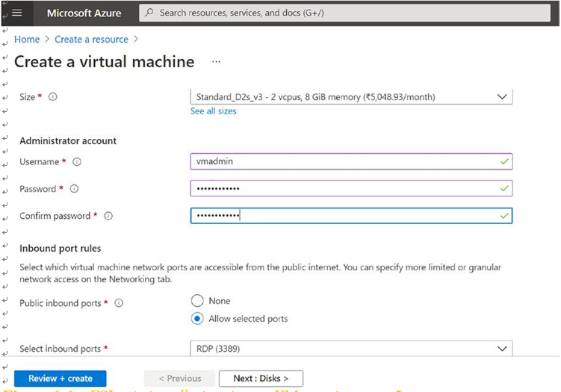Viewport: 561px width, 392px height.
Task: Click the Microsoft Azure portal title
Action: (84, 13)
